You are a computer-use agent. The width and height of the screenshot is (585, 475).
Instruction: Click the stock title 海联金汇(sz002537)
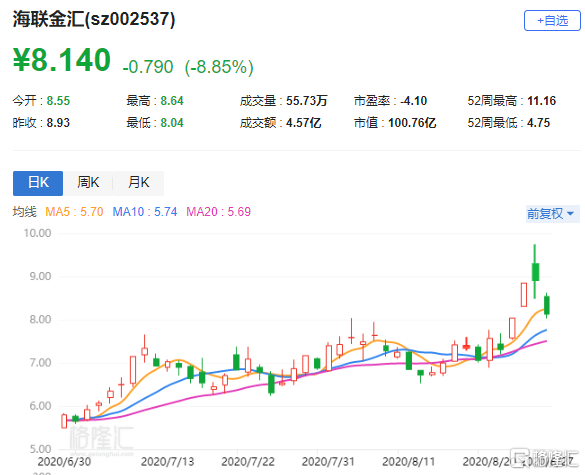[94, 19]
